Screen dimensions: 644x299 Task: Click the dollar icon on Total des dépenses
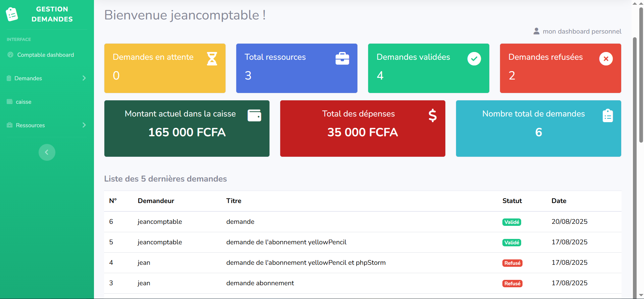tap(433, 115)
